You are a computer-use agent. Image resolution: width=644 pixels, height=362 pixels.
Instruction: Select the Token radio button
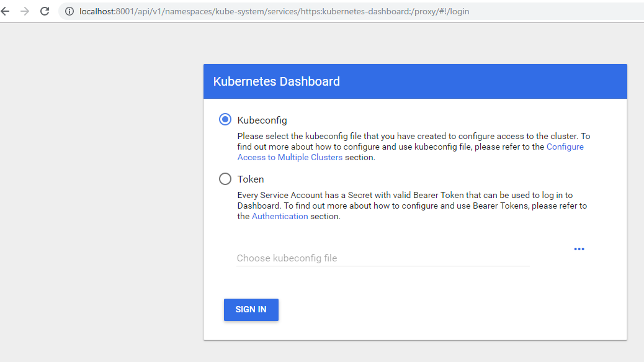(225, 179)
